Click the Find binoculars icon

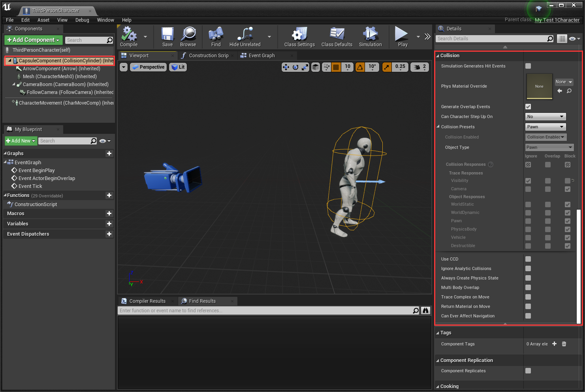(216, 35)
